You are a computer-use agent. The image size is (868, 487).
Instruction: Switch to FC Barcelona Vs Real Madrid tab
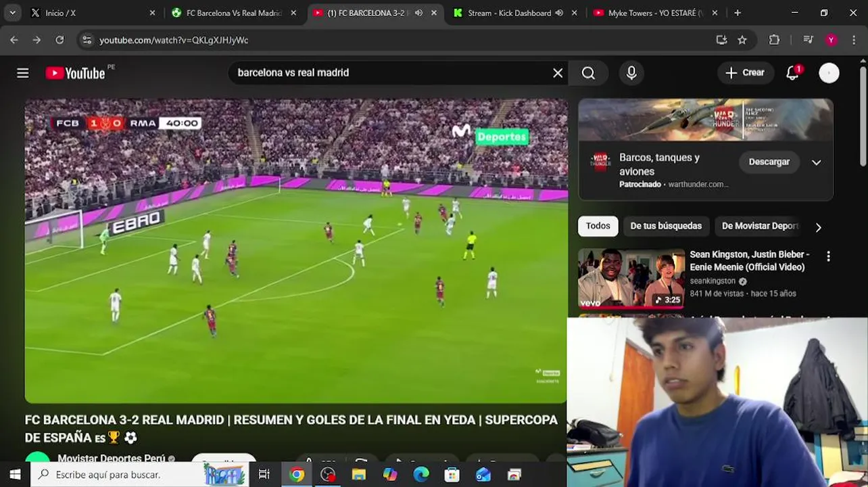[234, 13]
